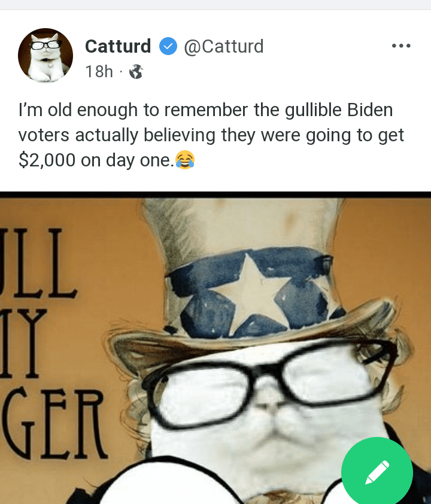Click the 18h post timestamp
This screenshot has height=504, width=431.
pyautogui.click(x=99, y=71)
